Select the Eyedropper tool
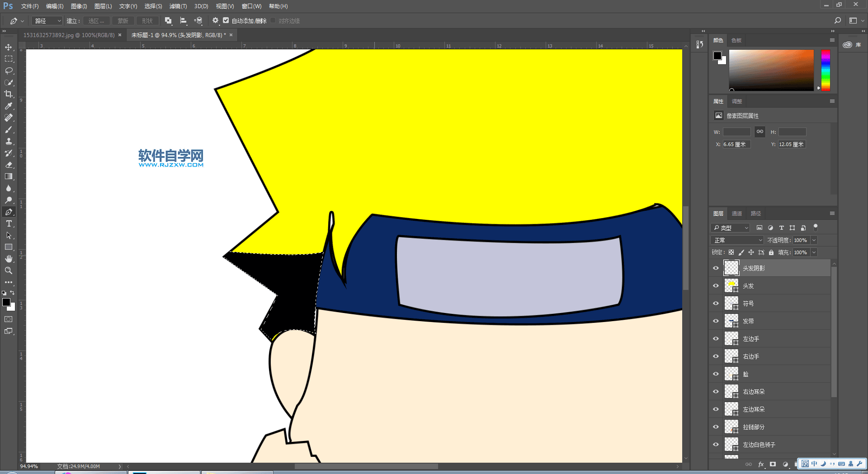Screen dimensions: 868x474 pos(9,106)
